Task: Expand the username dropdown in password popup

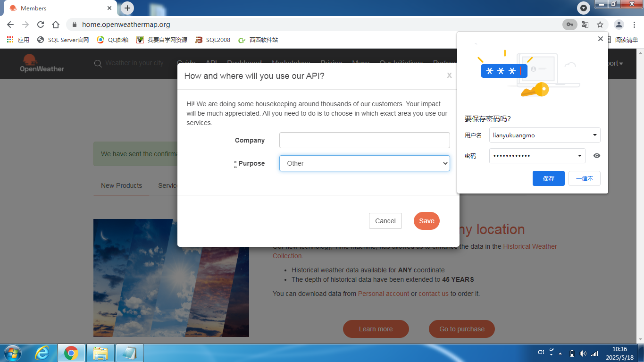Action: coord(594,135)
